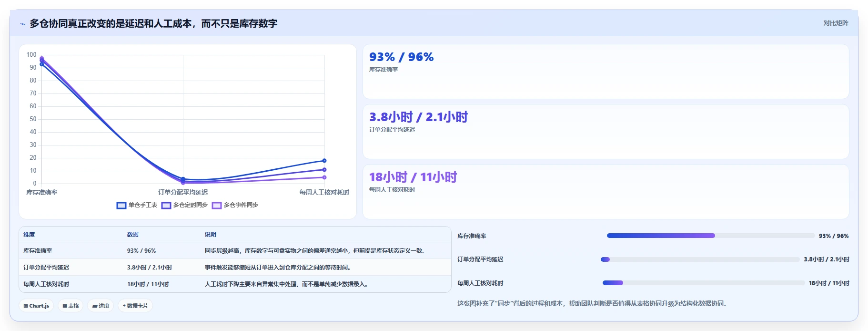
Task: Click 多仓事件同步 data point at 每周人工核对耗时
Action: pos(324,177)
